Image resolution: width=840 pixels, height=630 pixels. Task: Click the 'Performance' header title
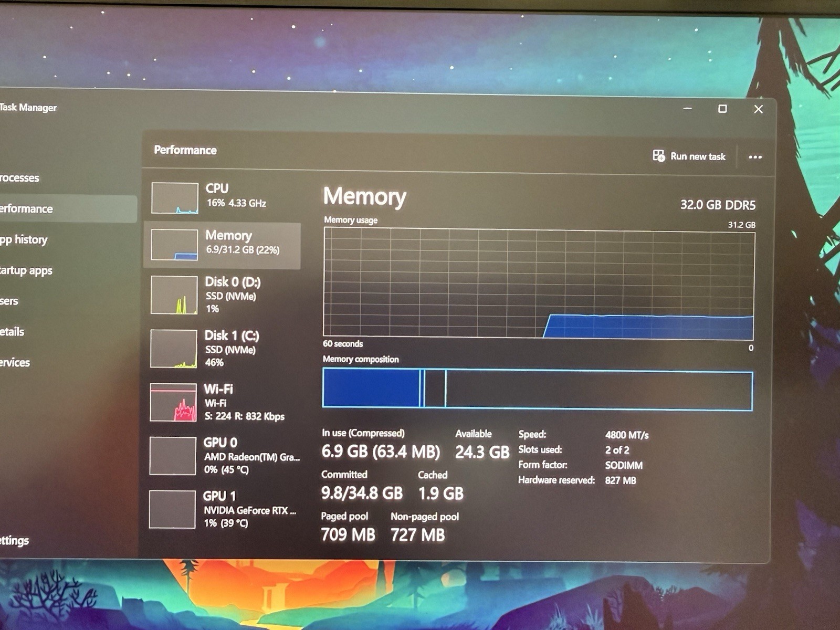[x=185, y=150]
